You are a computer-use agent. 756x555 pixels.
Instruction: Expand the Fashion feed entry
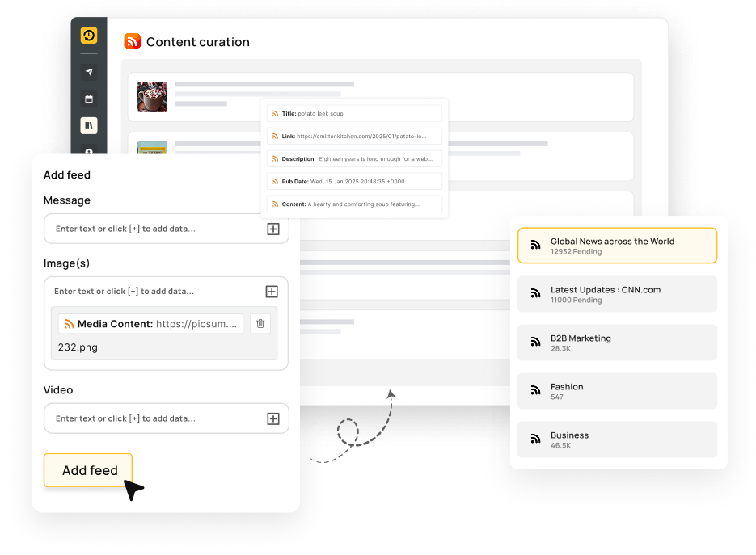pos(616,391)
